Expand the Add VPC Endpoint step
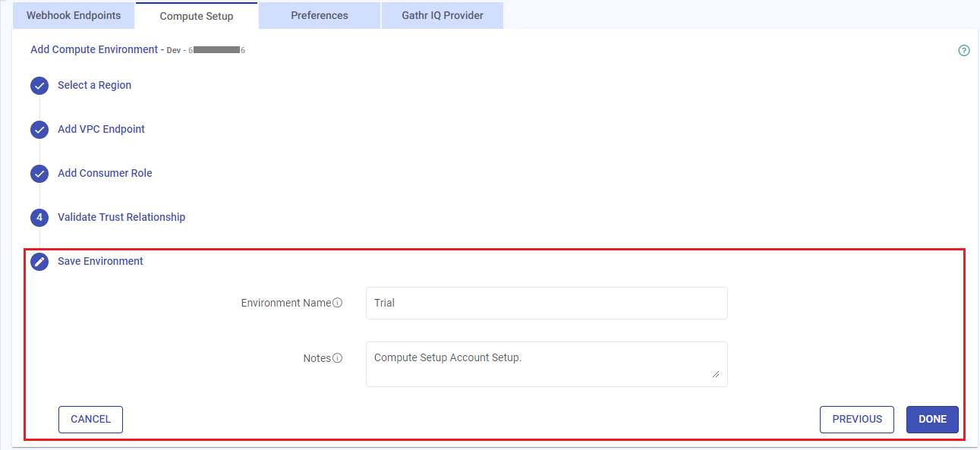The width and height of the screenshot is (980, 450). tap(101, 130)
